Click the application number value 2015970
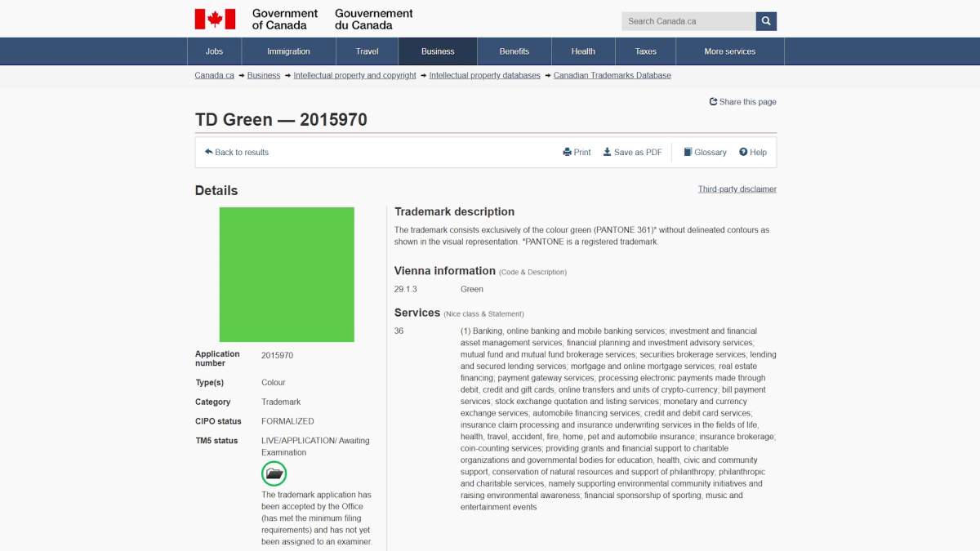 (x=278, y=355)
